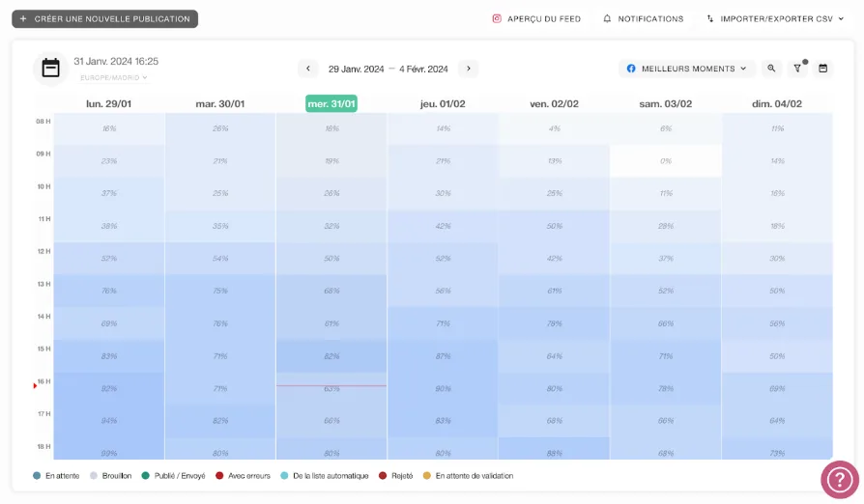The height and width of the screenshot is (504, 864).
Task: Open the filter funnel icon
Action: (x=797, y=69)
